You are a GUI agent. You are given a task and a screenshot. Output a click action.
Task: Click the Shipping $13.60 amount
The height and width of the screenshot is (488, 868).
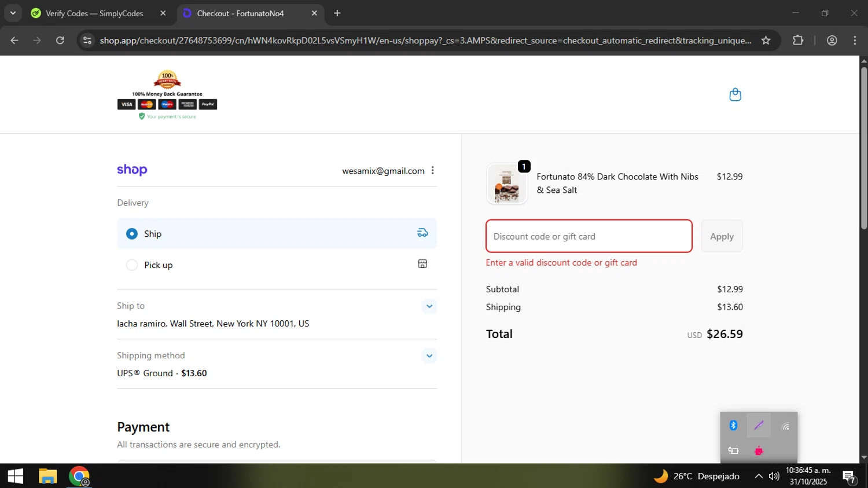click(x=730, y=307)
